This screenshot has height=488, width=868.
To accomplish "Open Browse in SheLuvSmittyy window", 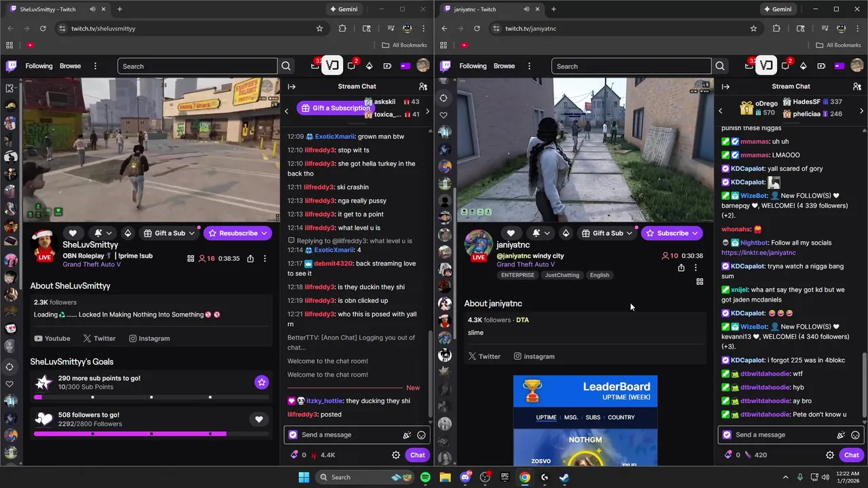I will 70,66.
